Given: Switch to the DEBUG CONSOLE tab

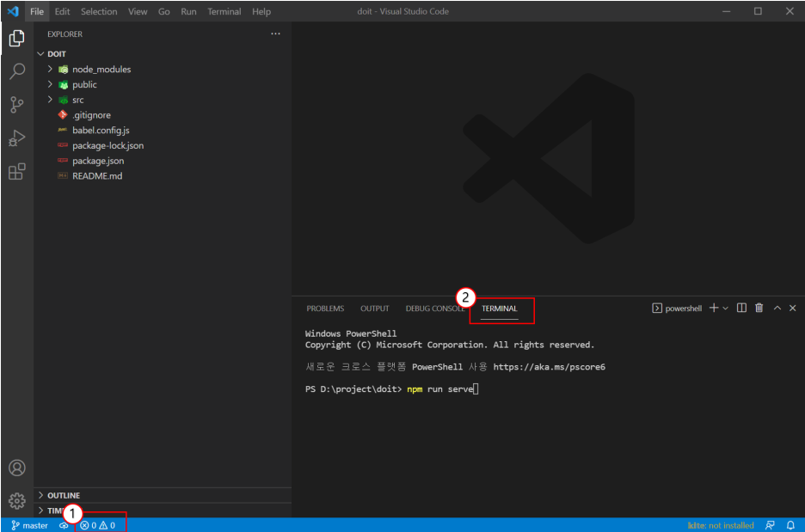Looking at the screenshot, I should pos(435,309).
